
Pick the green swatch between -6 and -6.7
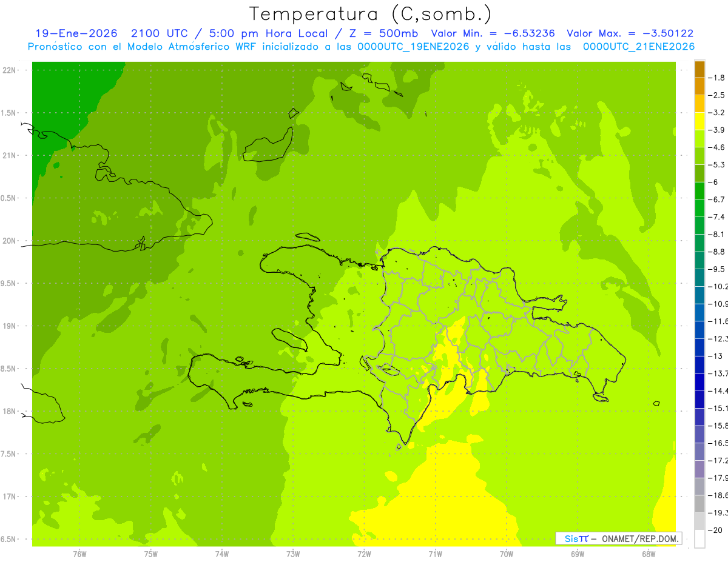tap(699, 191)
